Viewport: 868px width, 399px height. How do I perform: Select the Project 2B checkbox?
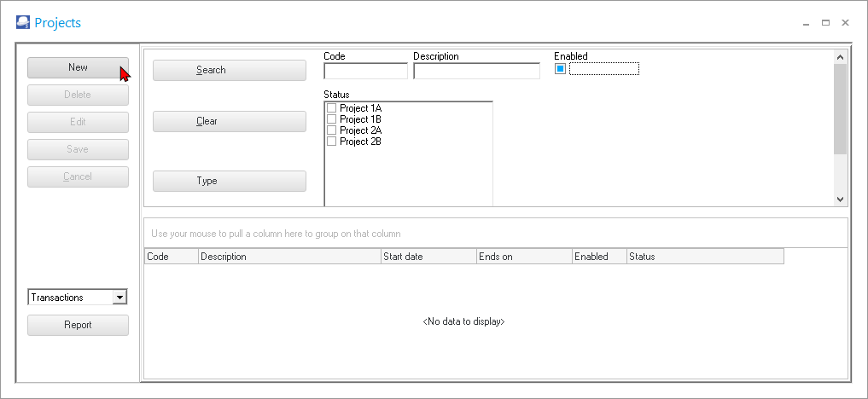coord(332,142)
